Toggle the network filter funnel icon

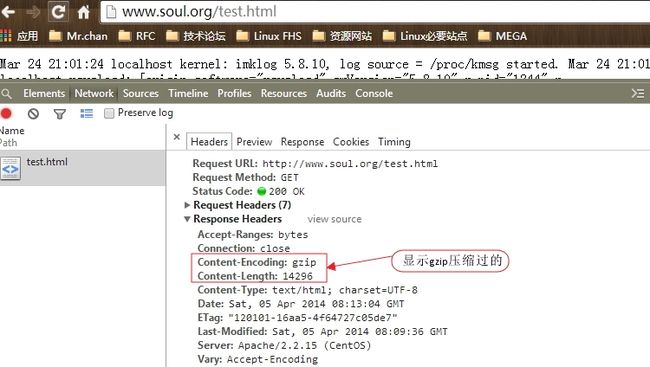point(60,114)
